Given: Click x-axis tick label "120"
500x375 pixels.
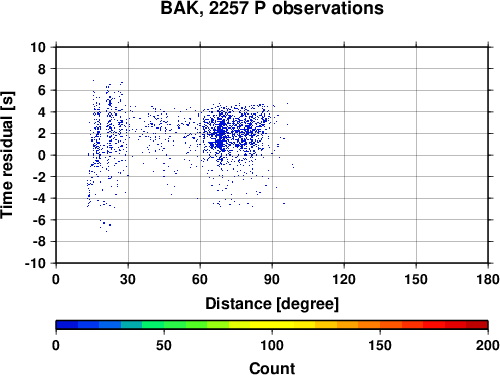Looking at the screenshot, I should click(344, 279).
